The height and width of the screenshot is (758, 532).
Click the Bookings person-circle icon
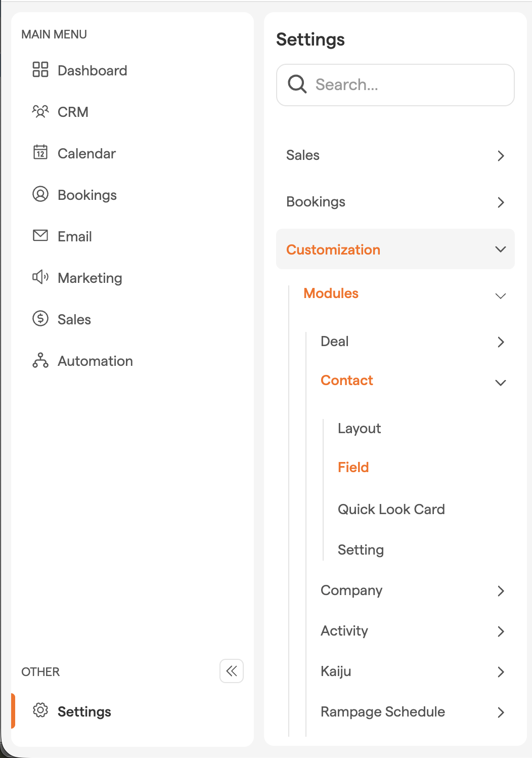40,194
